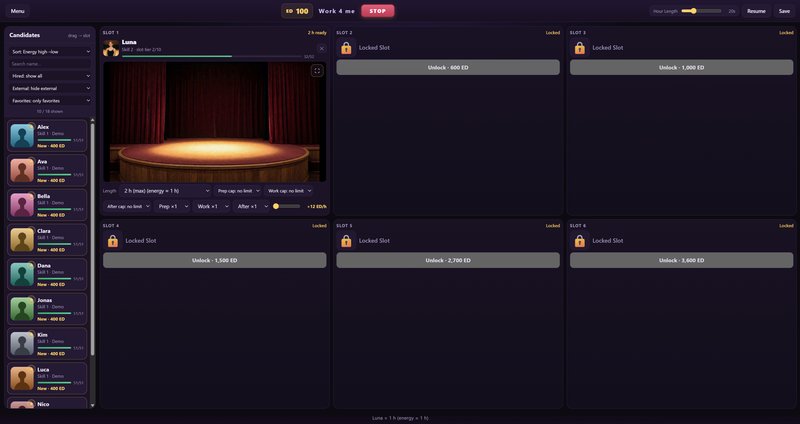Select Kim's avatar in candidates list

click(x=22, y=344)
